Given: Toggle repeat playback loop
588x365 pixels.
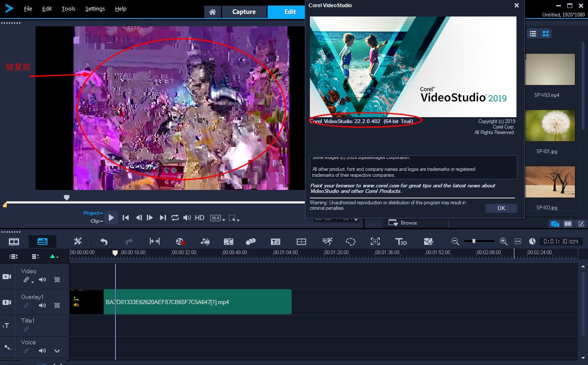Looking at the screenshot, I should 175,217.
